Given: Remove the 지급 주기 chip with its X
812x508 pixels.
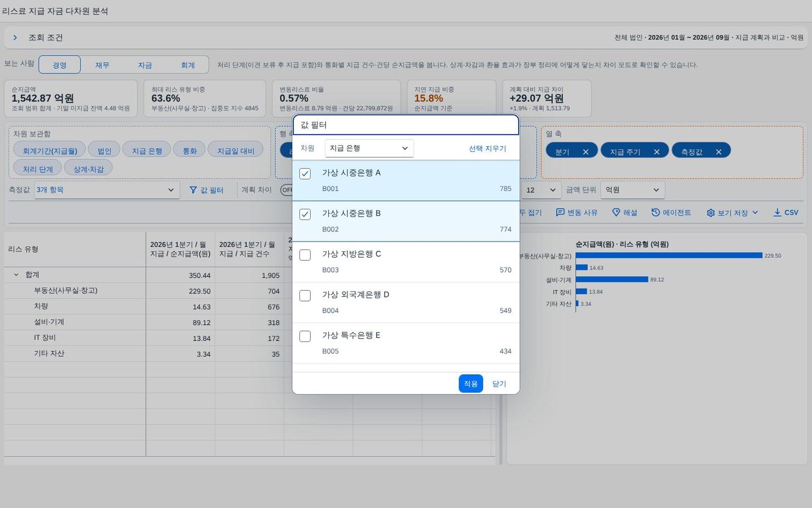Looking at the screenshot, I should (x=656, y=152).
